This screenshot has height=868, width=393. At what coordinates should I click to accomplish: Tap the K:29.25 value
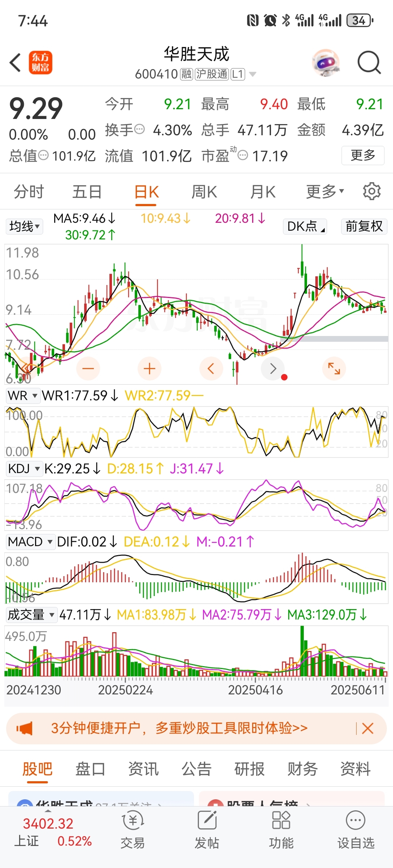(72, 469)
